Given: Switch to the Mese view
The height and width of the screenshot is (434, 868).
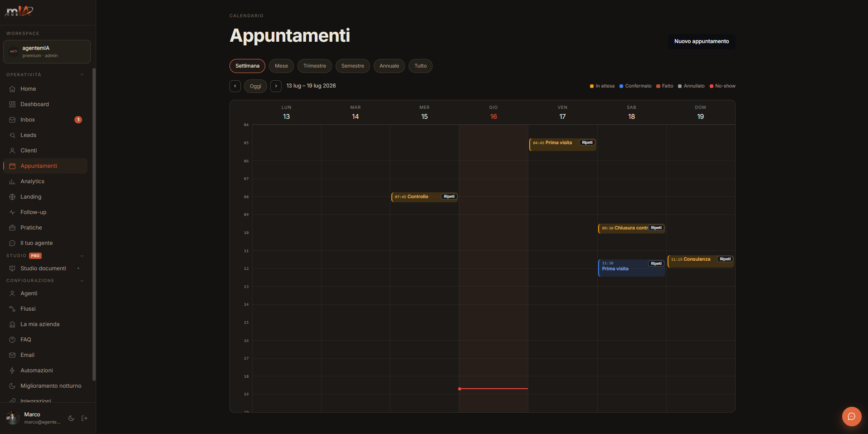Looking at the screenshot, I should pyautogui.click(x=281, y=66).
